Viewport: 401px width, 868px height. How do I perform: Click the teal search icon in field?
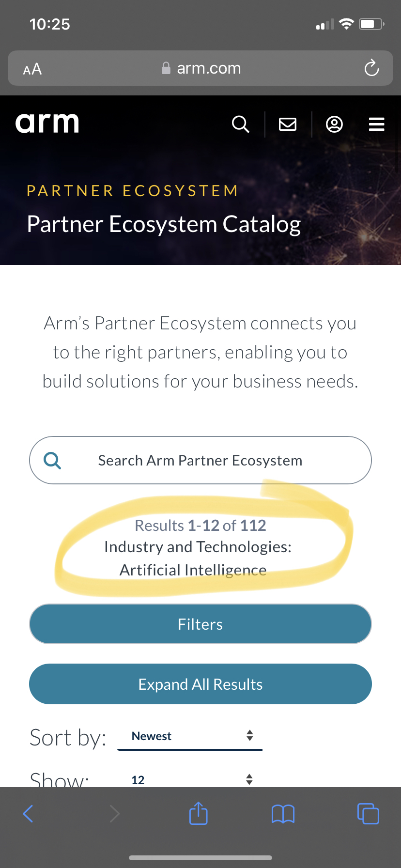point(52,460)
